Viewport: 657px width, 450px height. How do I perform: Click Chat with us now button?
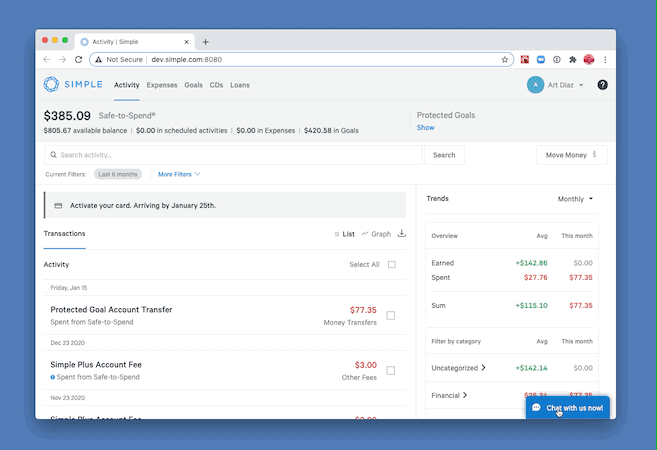568,407
